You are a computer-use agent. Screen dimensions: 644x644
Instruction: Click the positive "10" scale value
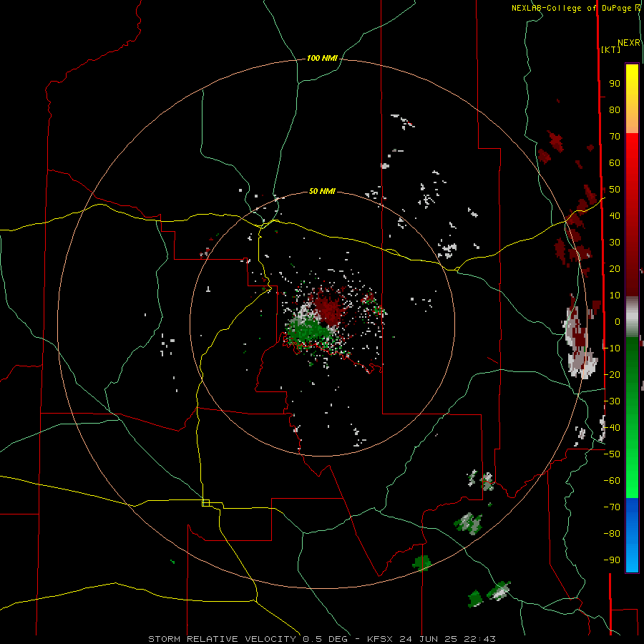pos(615,296)
